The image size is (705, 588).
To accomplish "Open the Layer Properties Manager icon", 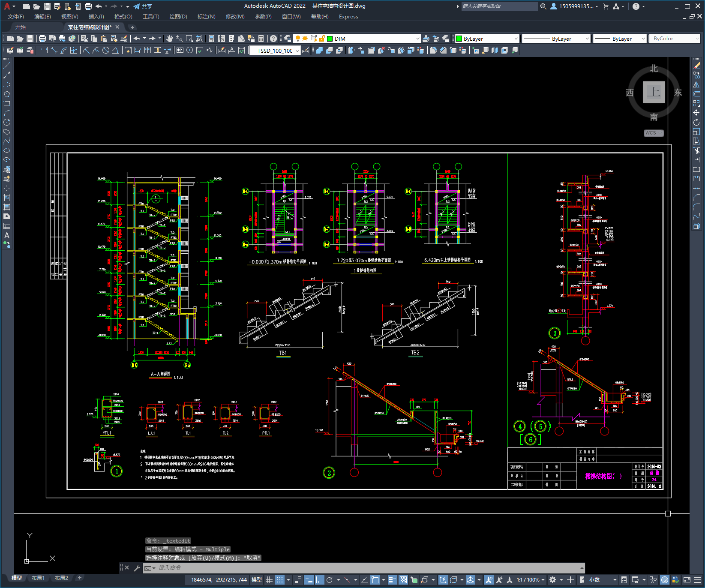I will tap(288, 39).
